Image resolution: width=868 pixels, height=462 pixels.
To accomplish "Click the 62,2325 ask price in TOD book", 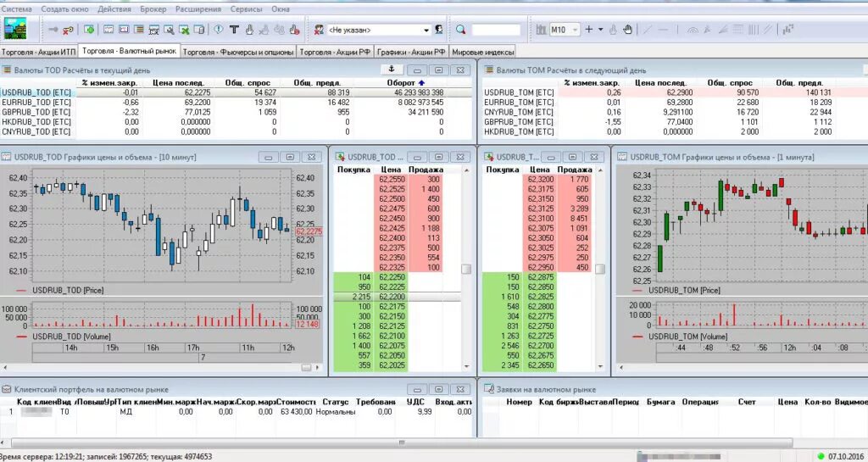I will click(392, 267).
